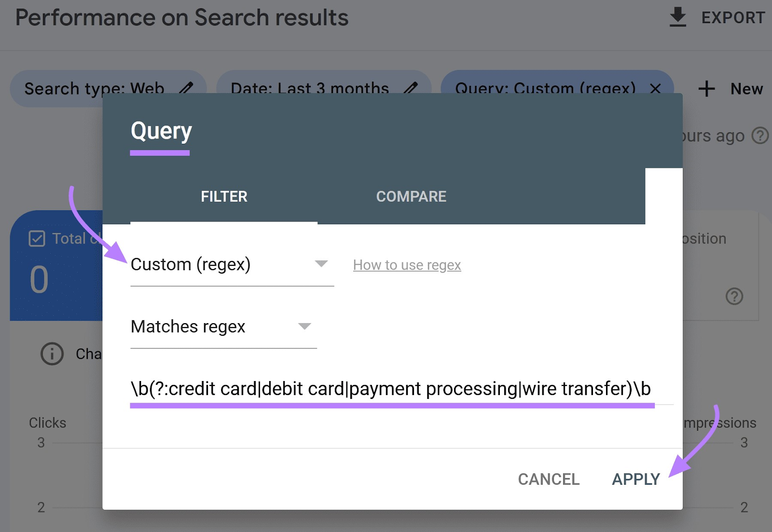Expand the Query: Custom (regex) filter chip
The width and height of the screenshot is (772, 532).
tap(545, 89)
